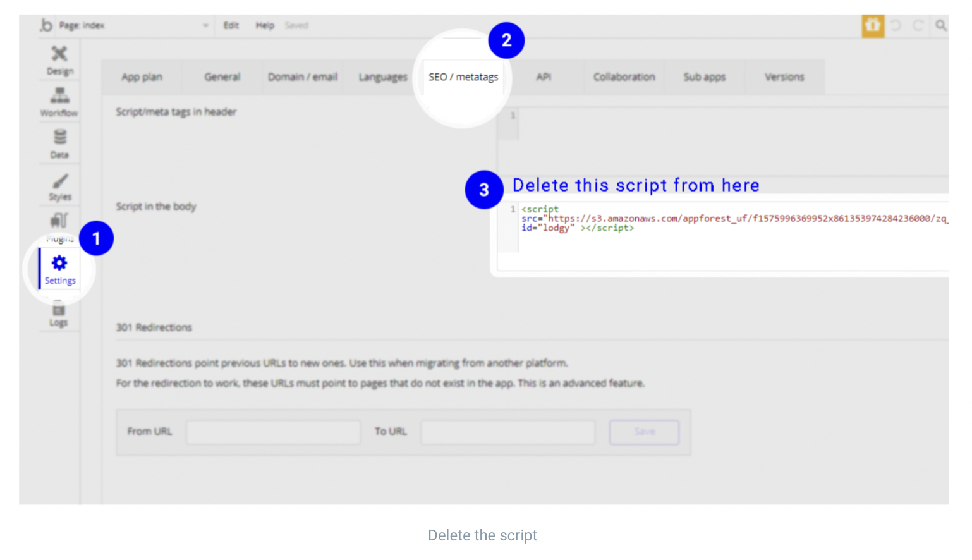Select the SEO / metatags tab
The width and height of the screenshot is (972, 560).
(463, 77)
